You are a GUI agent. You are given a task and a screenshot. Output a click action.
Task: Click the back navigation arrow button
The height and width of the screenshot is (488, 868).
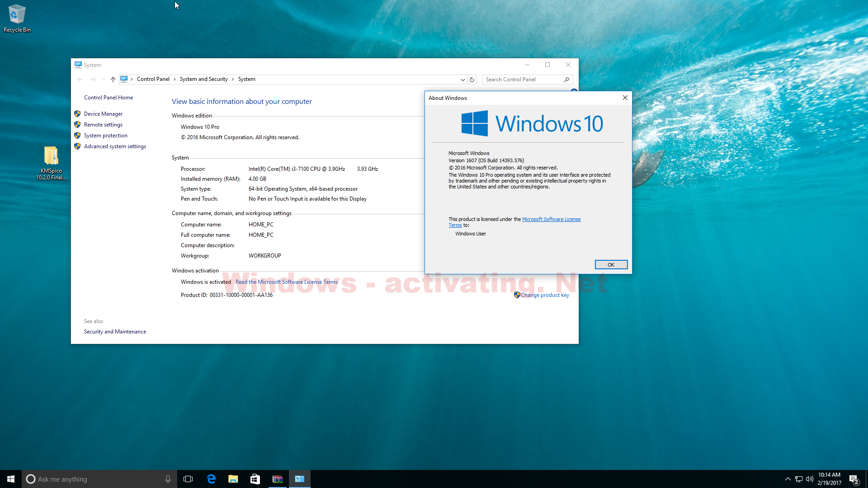tap(79, 78)
